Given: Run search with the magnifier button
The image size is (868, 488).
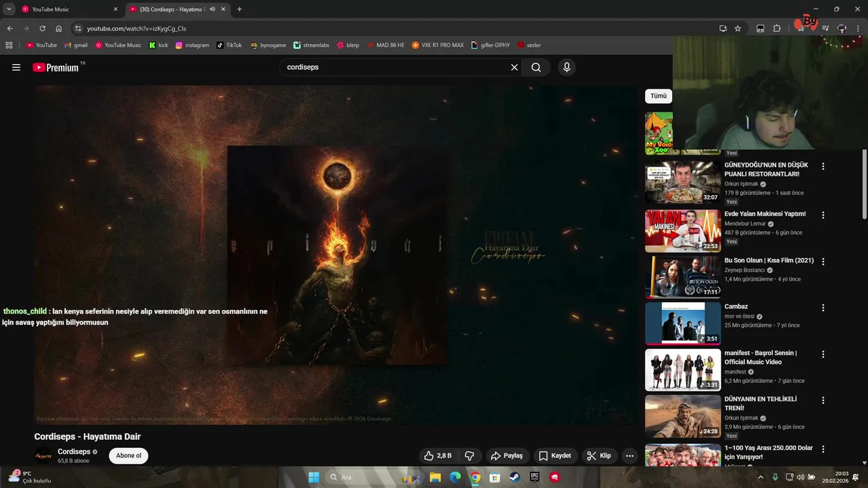Looking at the screenshot, I should pos(536,67).
